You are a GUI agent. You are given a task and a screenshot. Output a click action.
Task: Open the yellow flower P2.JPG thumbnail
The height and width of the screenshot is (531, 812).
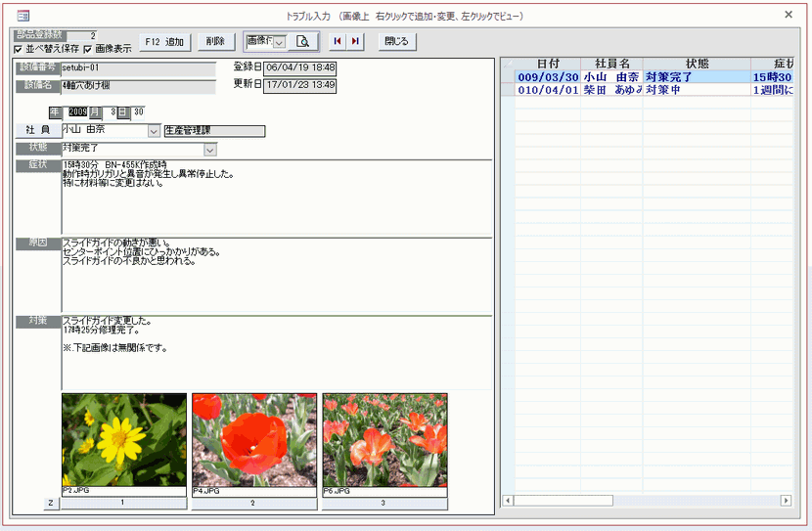(x=124, y=440)
